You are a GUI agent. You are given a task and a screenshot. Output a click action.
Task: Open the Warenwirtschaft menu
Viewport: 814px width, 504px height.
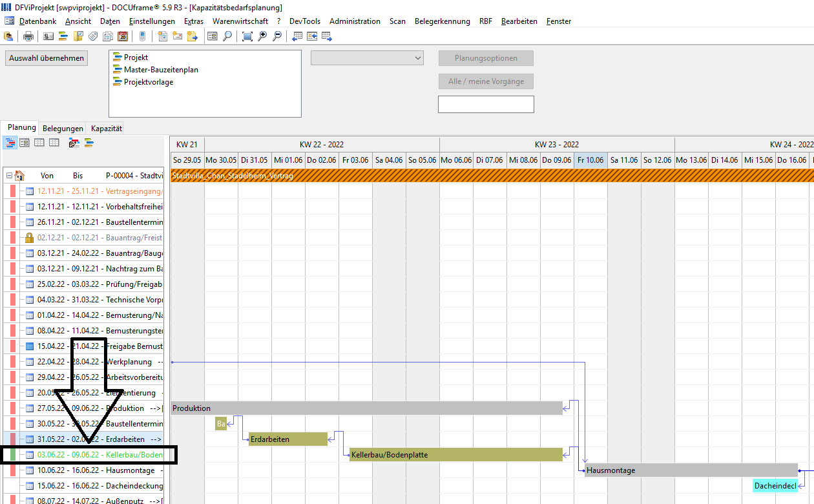coord(240,21)
